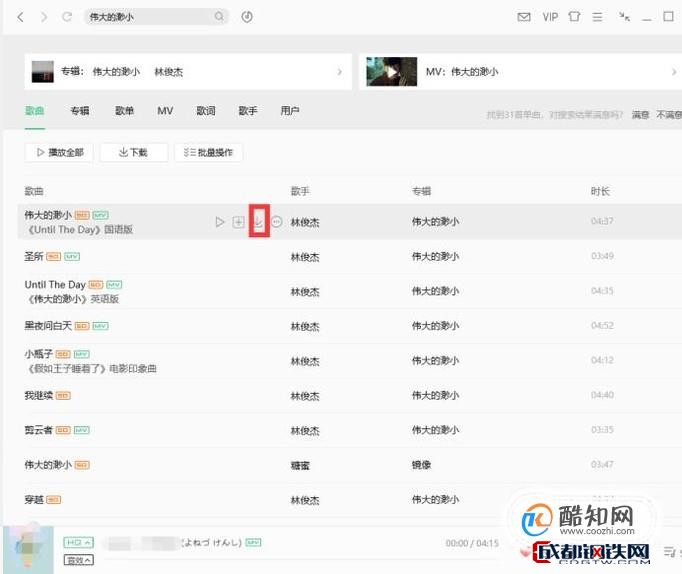This screenshot has width=682, height=574.
Task: Click the MV badge beside Until The Day
Action: coord(114,285)
